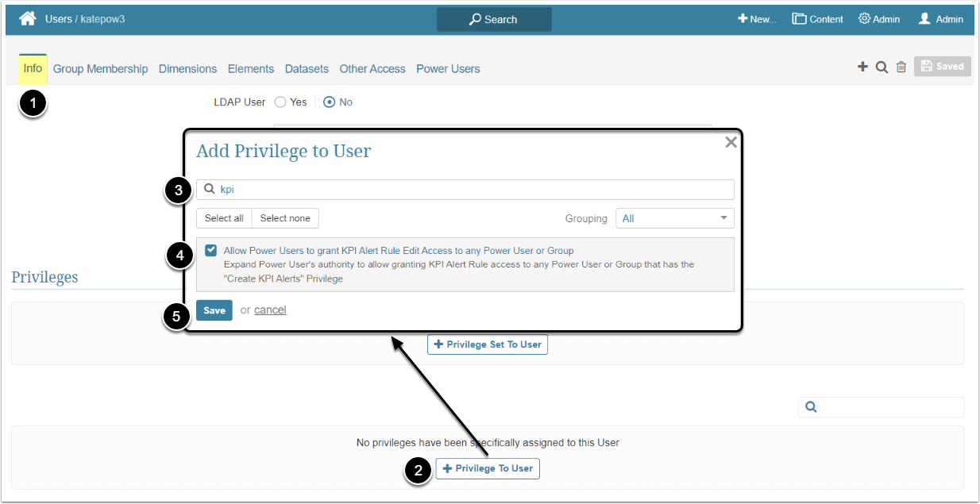Click the privileges filter search field
980x504 pixels.
coord(881,407)
